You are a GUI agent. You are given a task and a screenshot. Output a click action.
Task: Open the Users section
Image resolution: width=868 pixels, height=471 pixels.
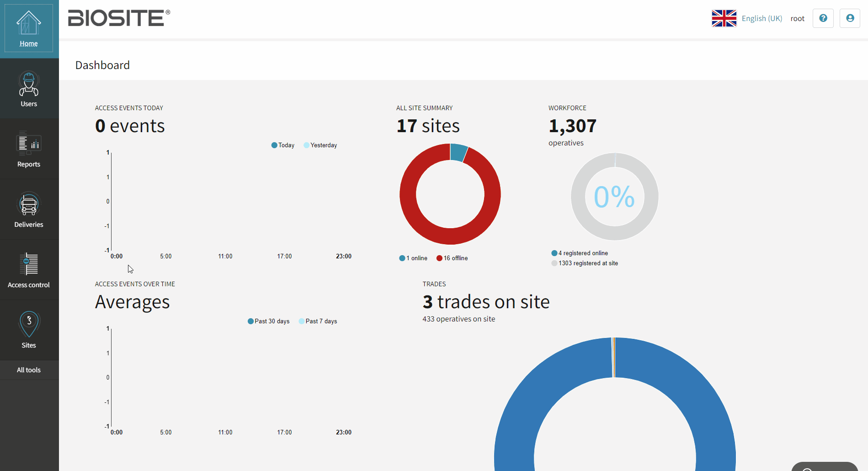coord(29,89)
